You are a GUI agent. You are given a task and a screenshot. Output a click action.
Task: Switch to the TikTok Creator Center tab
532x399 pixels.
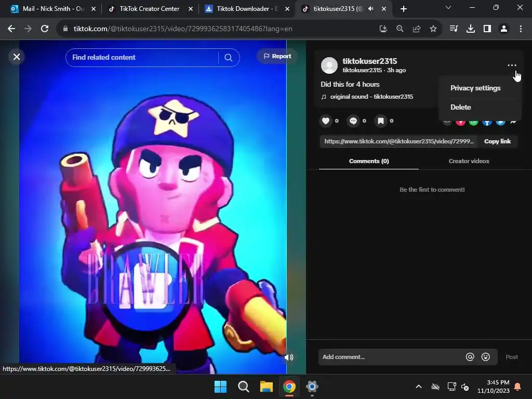pyautogui.click(x=149, y=9)
